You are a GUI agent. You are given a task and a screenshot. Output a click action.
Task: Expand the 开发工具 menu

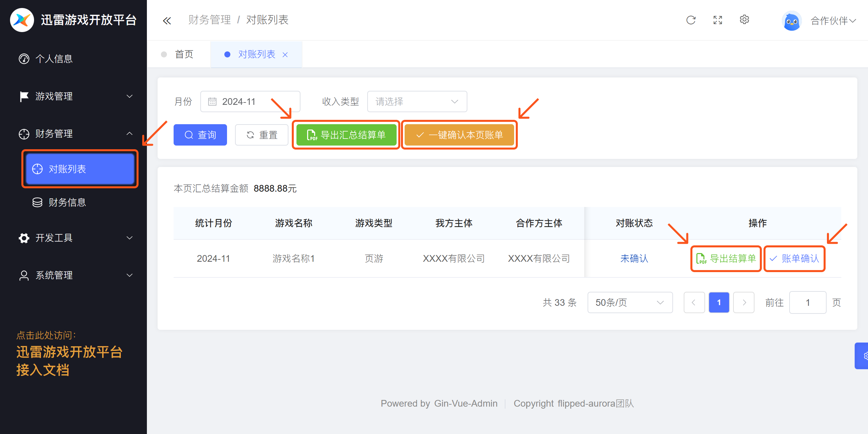point(73,238)
